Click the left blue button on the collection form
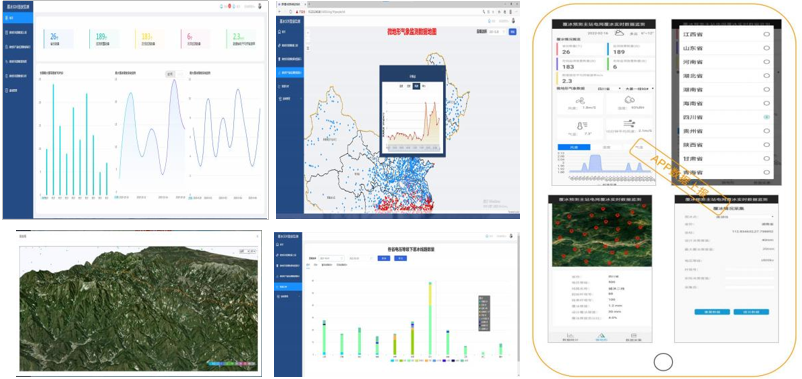 [x=711, y=311]
